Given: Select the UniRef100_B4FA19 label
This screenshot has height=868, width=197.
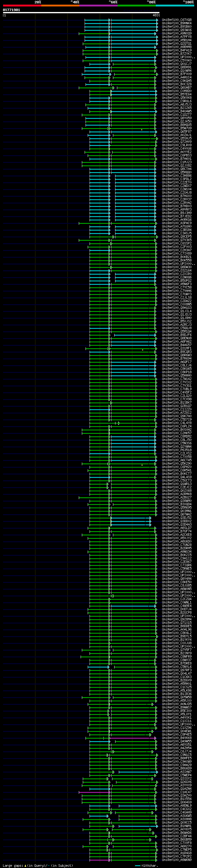Looking at the screenshot, I should pyautogui.click(x=176, y=50).
